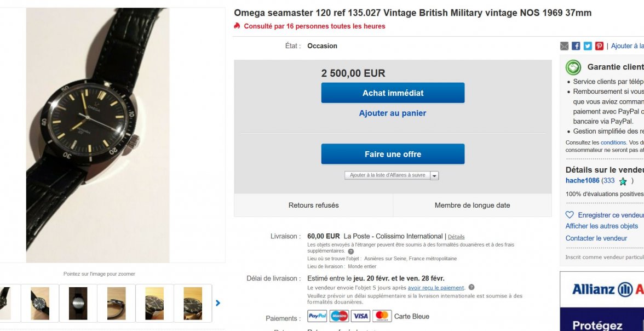Click 'Afficher les autres objets' link
The width and height of the screenshot is (644, 331).
[x=601, y=226]
